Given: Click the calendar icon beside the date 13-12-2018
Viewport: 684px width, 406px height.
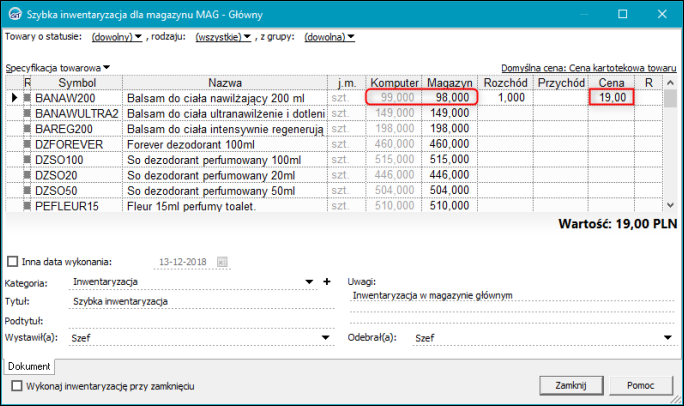Looking at the screenshot, I should tap(222, 262).
